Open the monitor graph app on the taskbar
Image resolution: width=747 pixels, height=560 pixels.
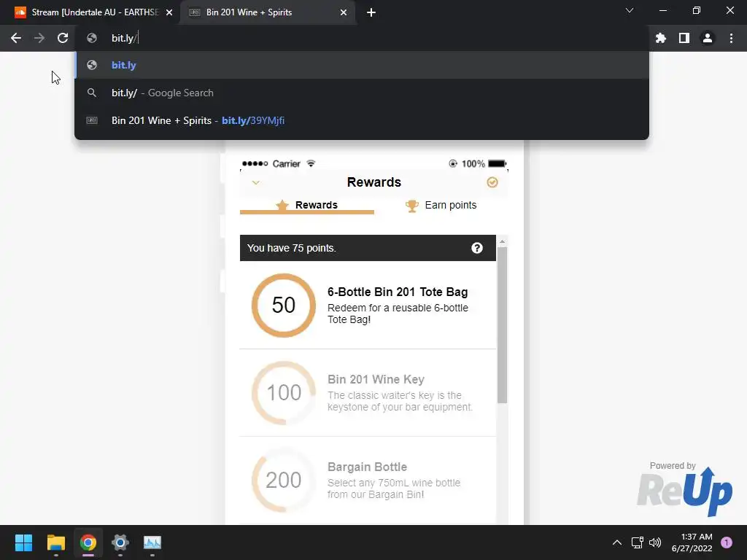coord(152,542)
